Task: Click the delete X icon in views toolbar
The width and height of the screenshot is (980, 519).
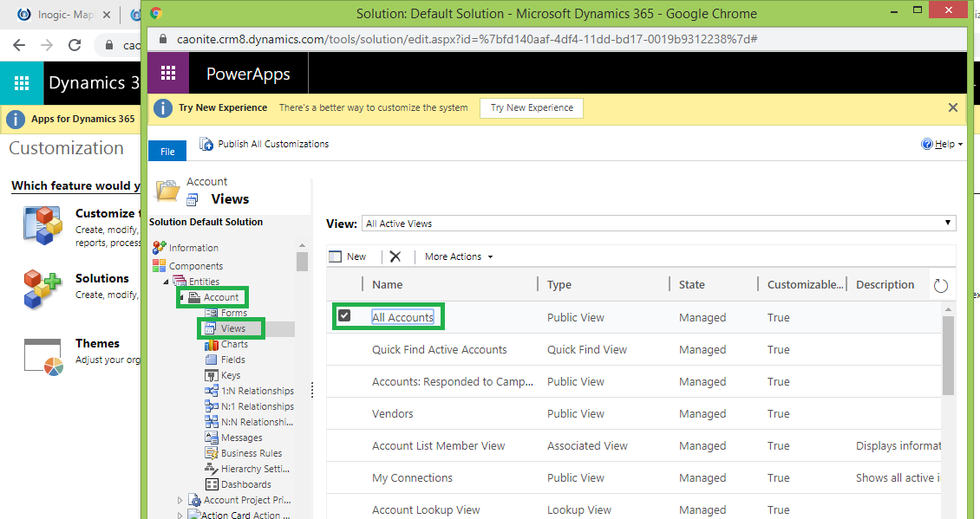Action: click(395, 256)
